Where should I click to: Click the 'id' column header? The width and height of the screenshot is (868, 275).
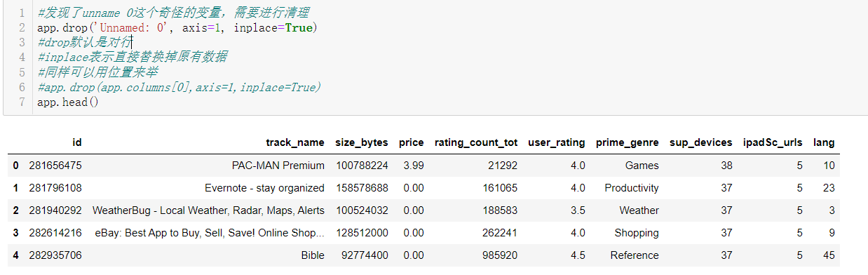pos(76,142)
